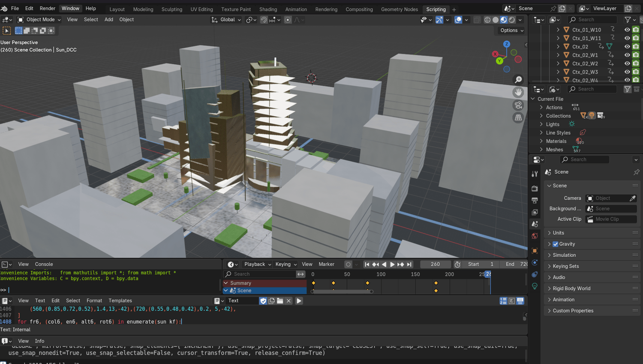Open the Object Mode dropdown

point(39,20)
